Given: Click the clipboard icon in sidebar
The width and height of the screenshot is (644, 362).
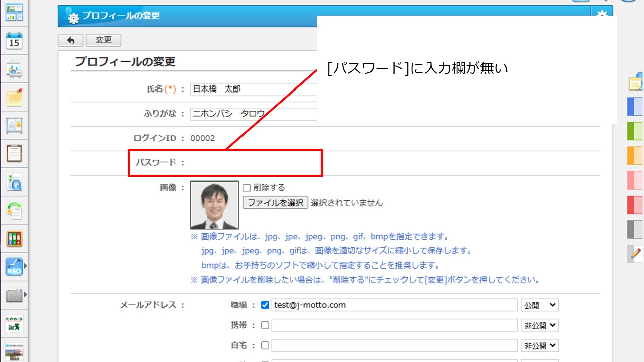Looking at the screenshot, I should pos(14,153).
